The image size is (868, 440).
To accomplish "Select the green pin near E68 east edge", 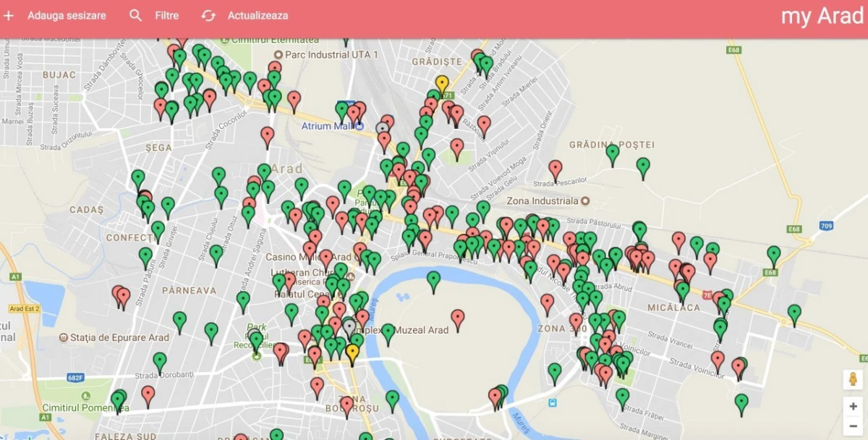I will point(774,255).
